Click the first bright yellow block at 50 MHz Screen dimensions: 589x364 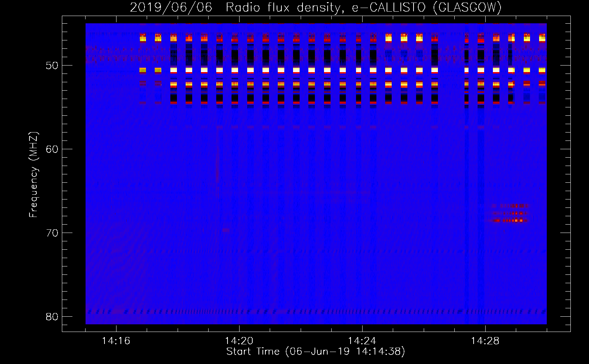click(143, 70)
